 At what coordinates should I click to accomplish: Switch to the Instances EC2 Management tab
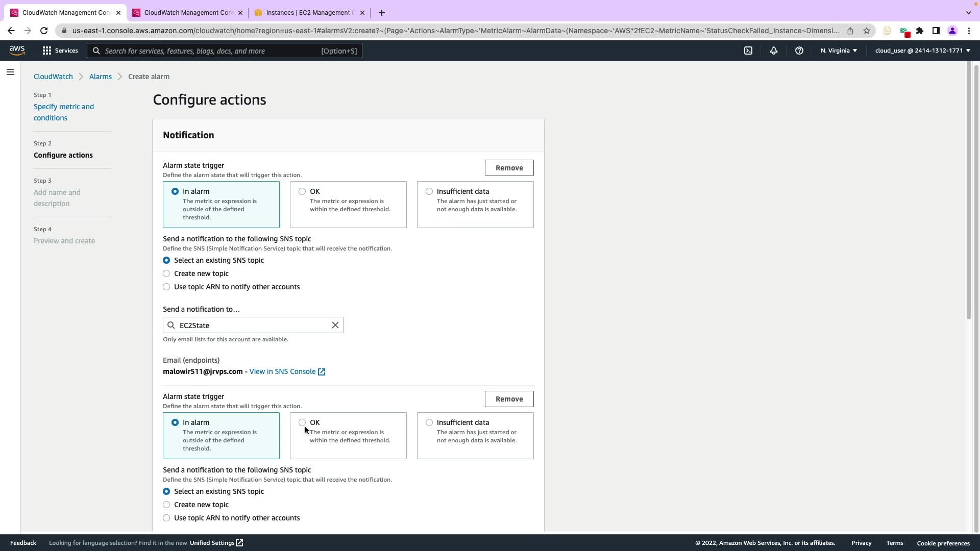pyautogui.click(x=309, y=12)
